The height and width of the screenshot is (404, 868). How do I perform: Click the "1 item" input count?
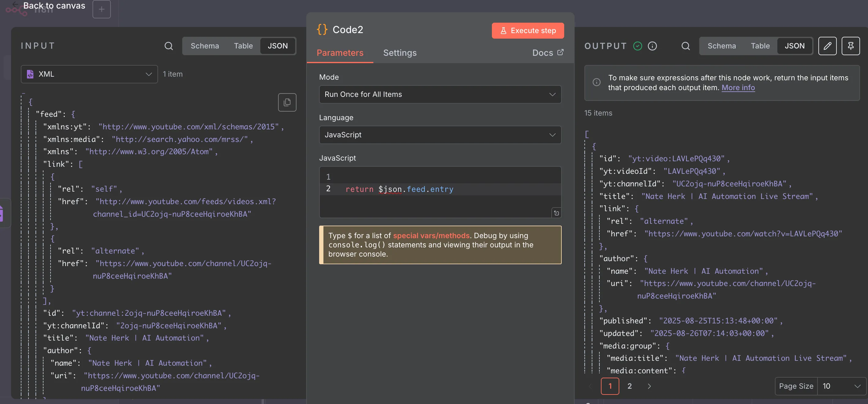click(172, 74)
